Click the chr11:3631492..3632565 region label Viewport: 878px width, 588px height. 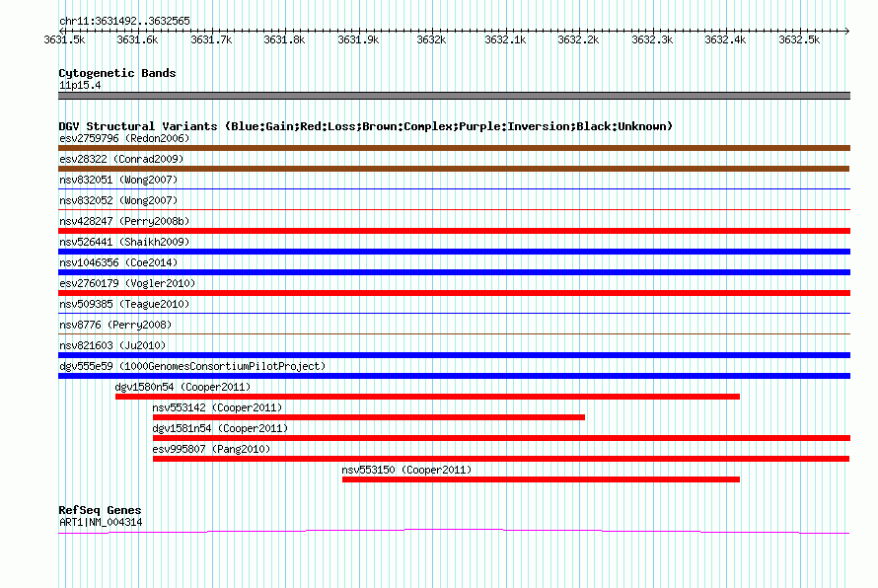point(124,21)
